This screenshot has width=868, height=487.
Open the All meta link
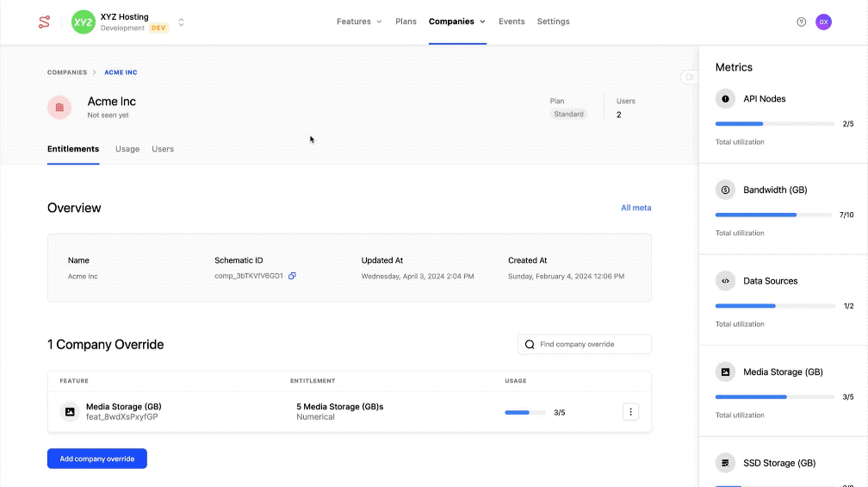[x=635, y=208]
